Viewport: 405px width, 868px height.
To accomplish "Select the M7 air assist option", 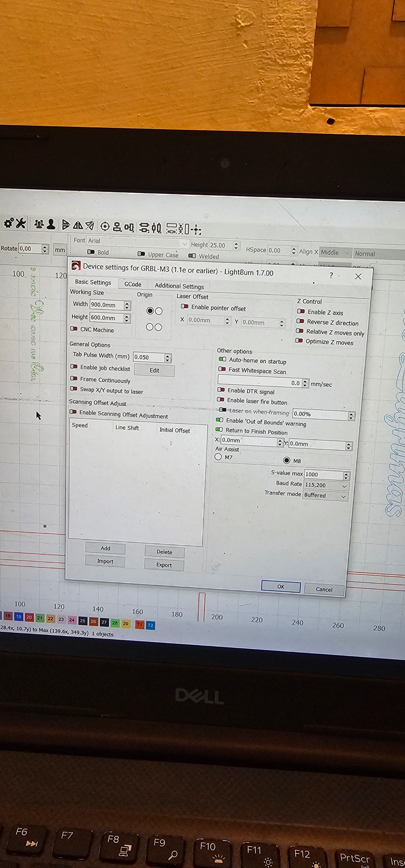I will point(218,457).
